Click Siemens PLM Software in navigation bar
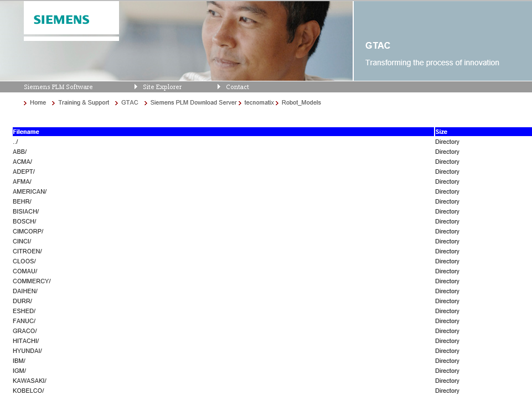Viewport: 532px width, 395px height. pyautogui.click(x=58, y=87)
